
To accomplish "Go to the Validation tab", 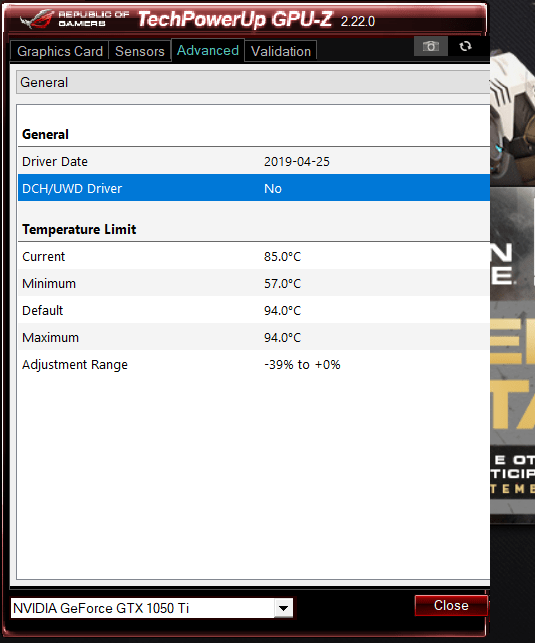I will 281,51.
